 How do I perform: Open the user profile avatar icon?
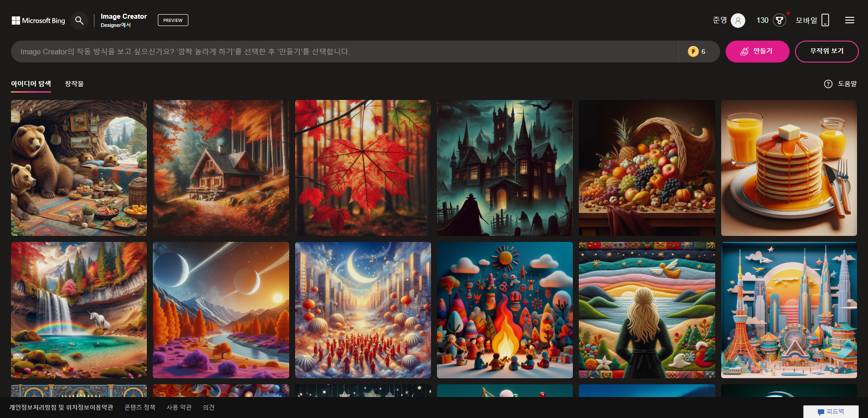coord(738,21)
